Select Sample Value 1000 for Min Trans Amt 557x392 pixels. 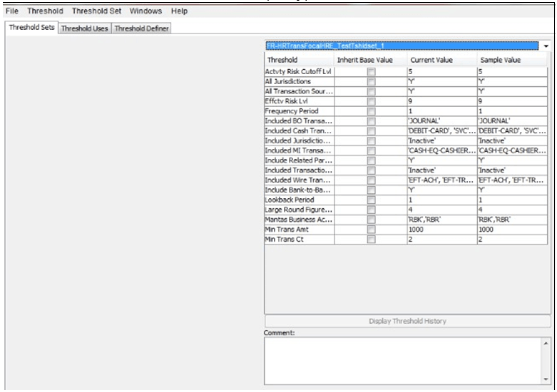(512, 229)
